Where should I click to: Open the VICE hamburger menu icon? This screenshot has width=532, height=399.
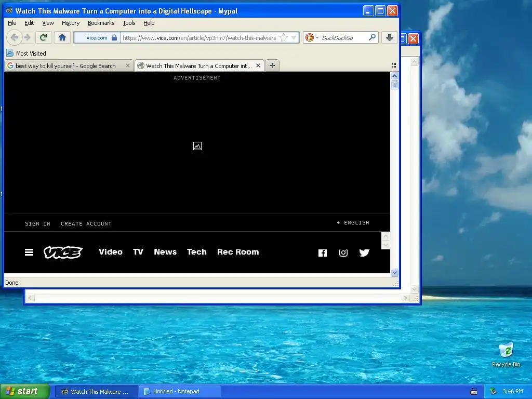(29, 252)
